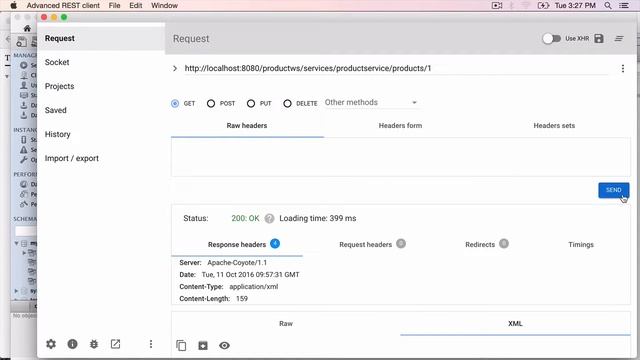Screen dimensions: 640x360
Task: Open the File menu
Action: click(114, 5)
